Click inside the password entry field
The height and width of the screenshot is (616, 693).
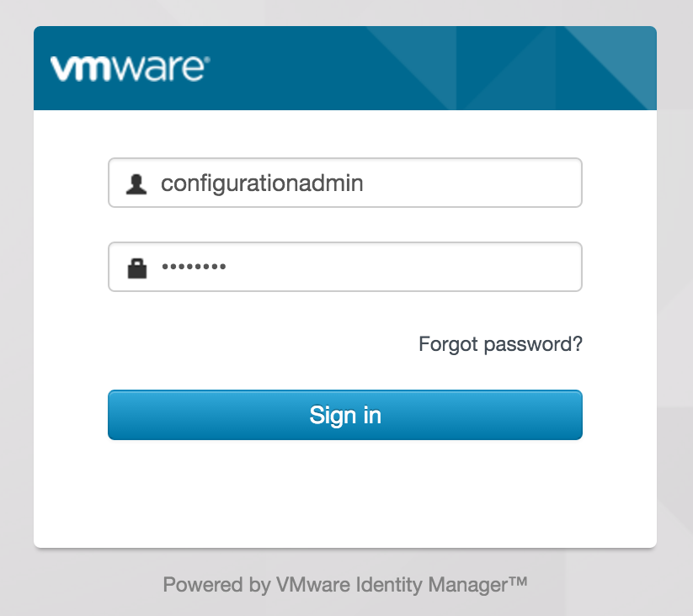(345, 266)
